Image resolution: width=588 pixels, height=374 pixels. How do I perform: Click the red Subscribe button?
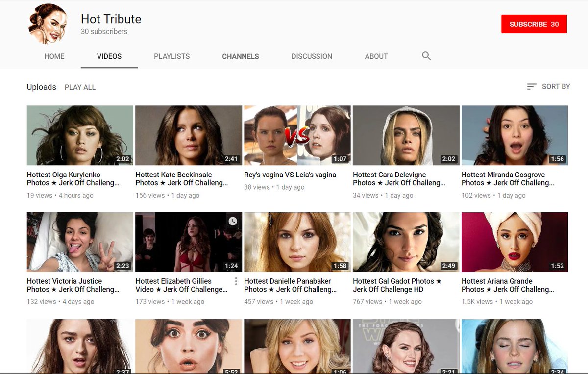(x=534, y=24)
